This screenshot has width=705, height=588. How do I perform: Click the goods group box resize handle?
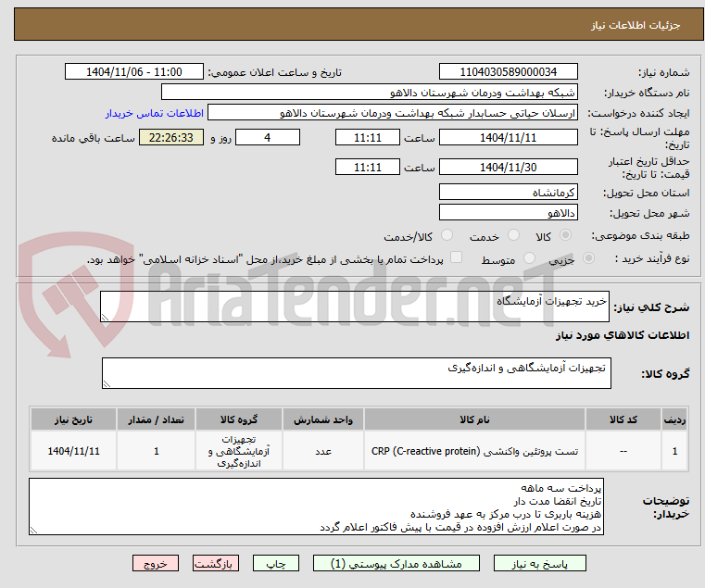point(107,384)
